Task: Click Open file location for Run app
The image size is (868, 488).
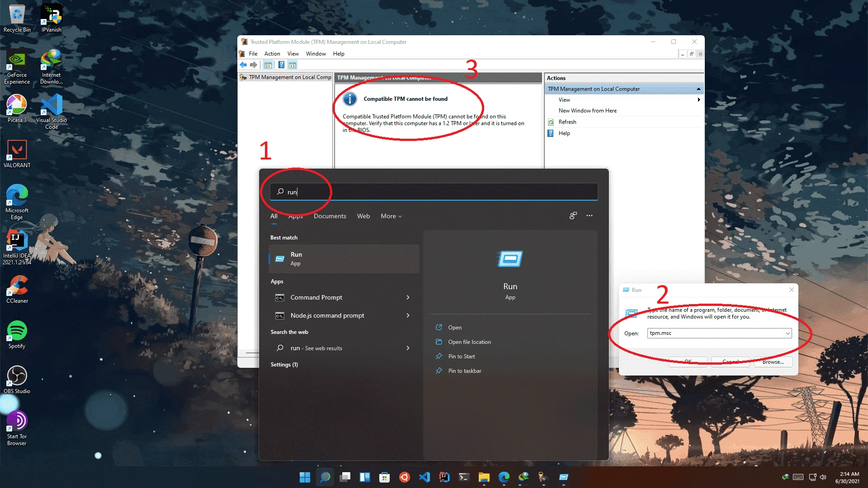Action: pyautogui.click(x=469, y=342)
